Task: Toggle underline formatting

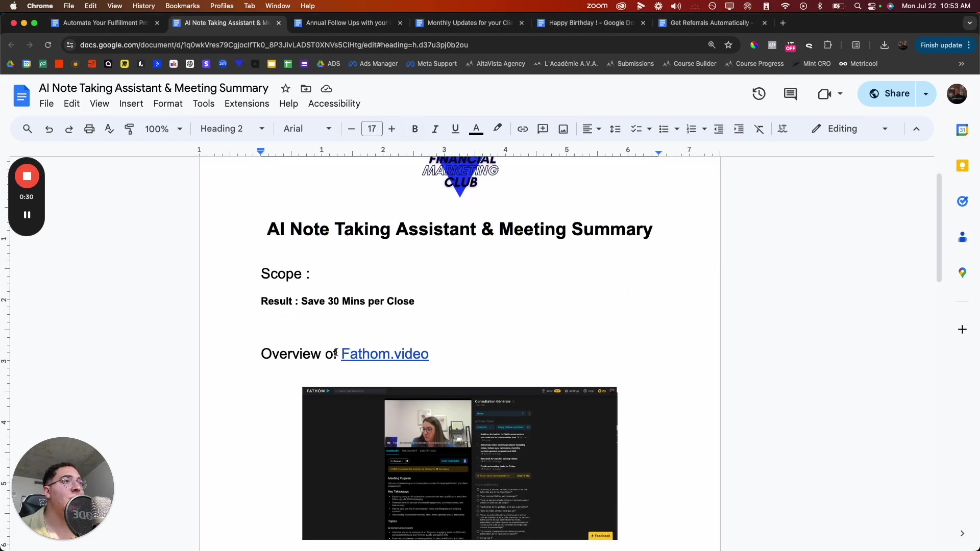Action: click(x=455, y=129)
